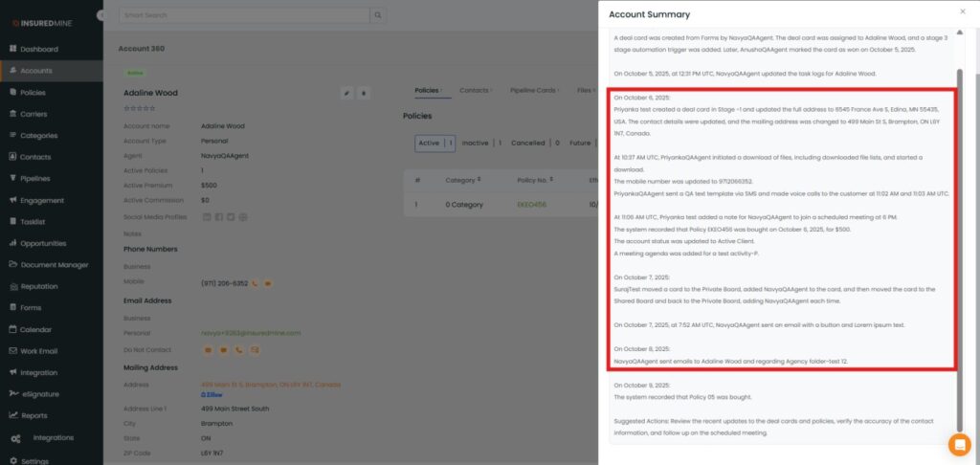Click the search magnifier icon
980x465 pixels.
(379, 15)
